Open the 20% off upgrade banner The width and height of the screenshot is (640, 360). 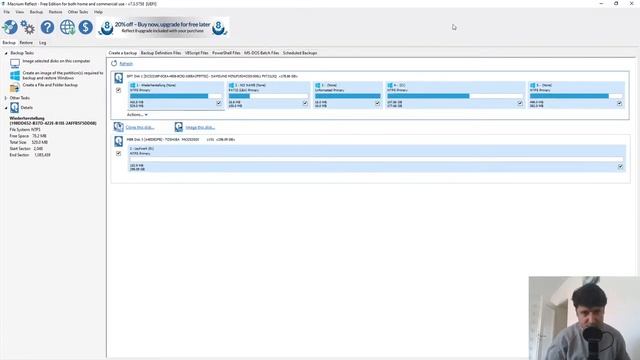[x=163, y=27]
